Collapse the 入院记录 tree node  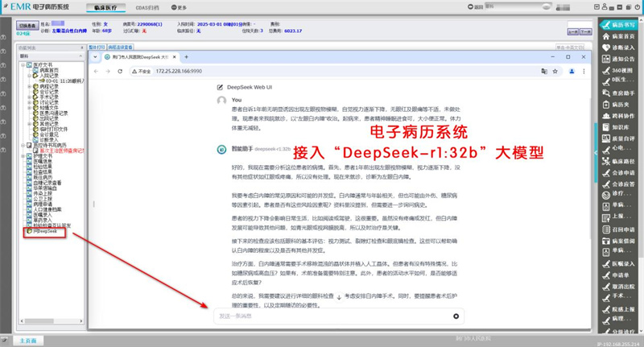[x=29, y=76]
